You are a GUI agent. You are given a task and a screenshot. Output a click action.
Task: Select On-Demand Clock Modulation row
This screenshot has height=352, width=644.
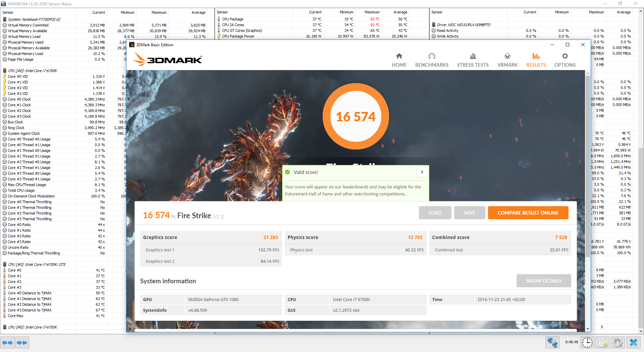point(64,196)
